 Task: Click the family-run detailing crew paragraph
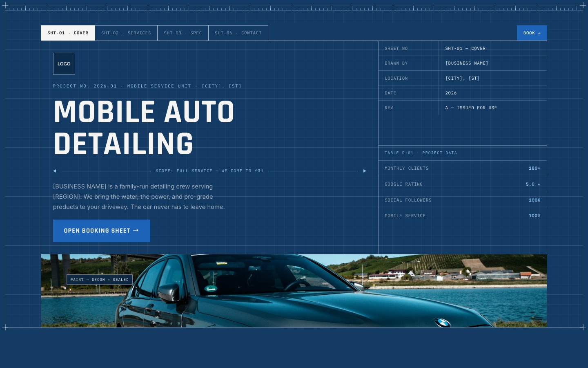139,197
